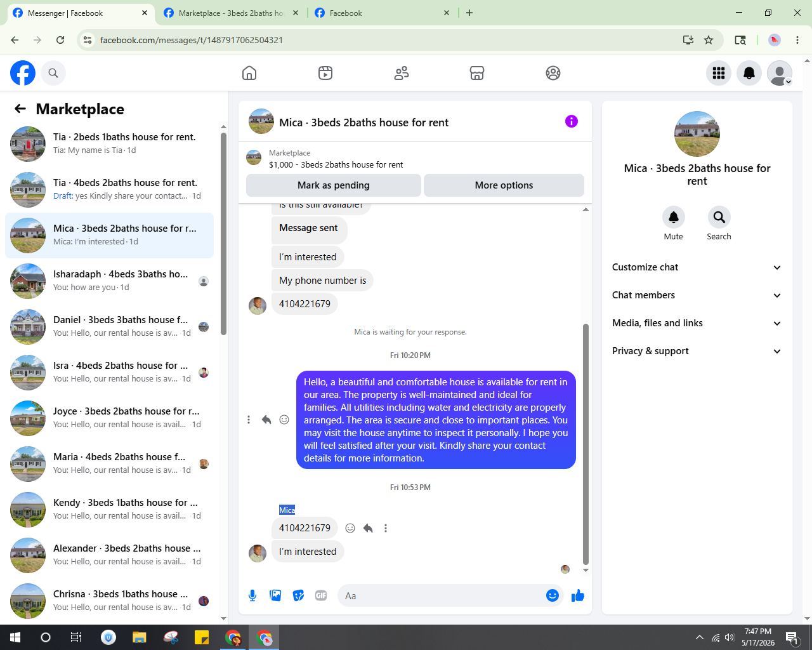This screenshot has height=650, width=812.
Task: Click the chat messages scrollbar
Action: coord(586,444)
